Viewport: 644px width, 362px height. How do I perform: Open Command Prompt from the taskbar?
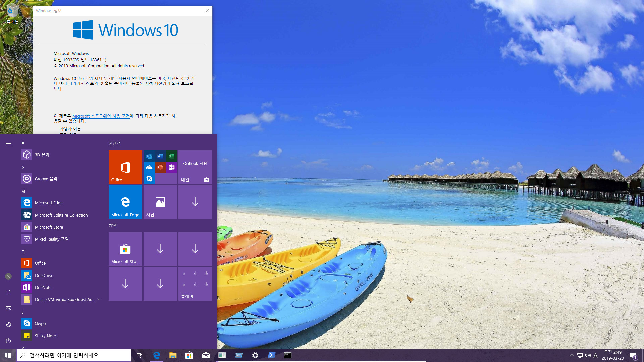tap(288, 355)
